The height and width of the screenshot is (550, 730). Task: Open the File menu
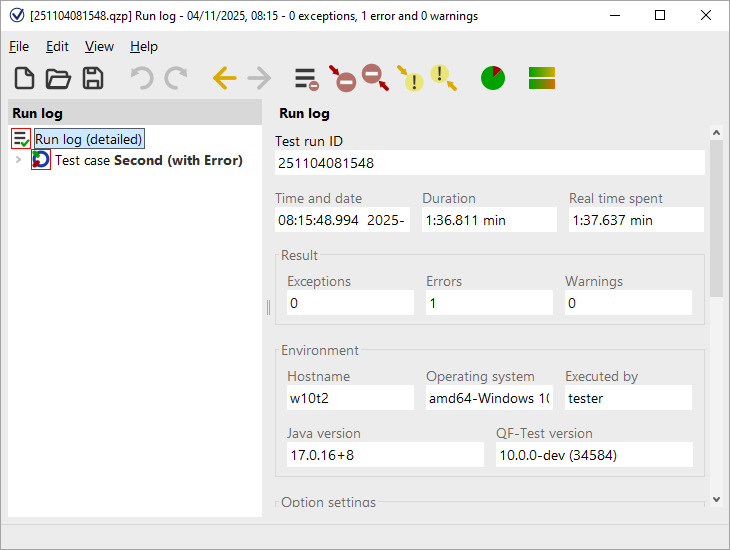tap(19, 46)
